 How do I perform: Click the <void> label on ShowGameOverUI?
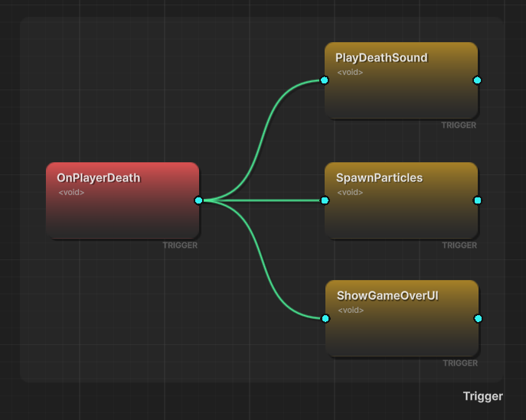click(x=350, y=311)
